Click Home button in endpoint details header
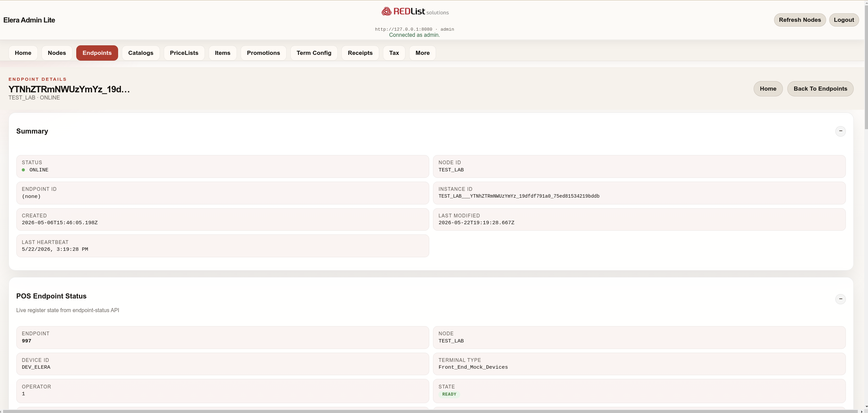868x413 pixels. [x=768, y=89]
